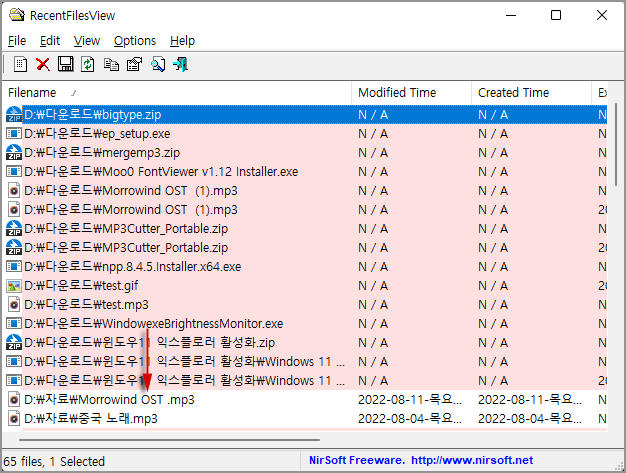Click the horizontal scrollbar thumb
The height and width of the screenshot is (473, 626).
pyautogui.click(x=169, y=440)
